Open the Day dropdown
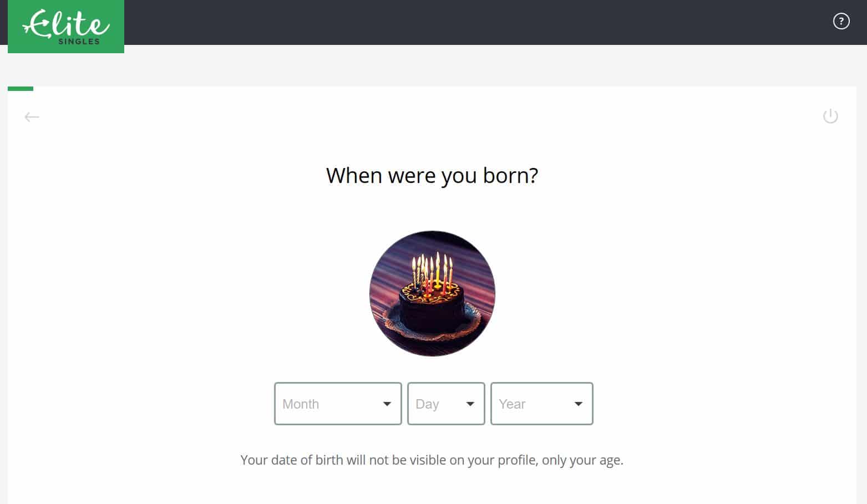The image size is (867, 504). click(x=446, y=404)
